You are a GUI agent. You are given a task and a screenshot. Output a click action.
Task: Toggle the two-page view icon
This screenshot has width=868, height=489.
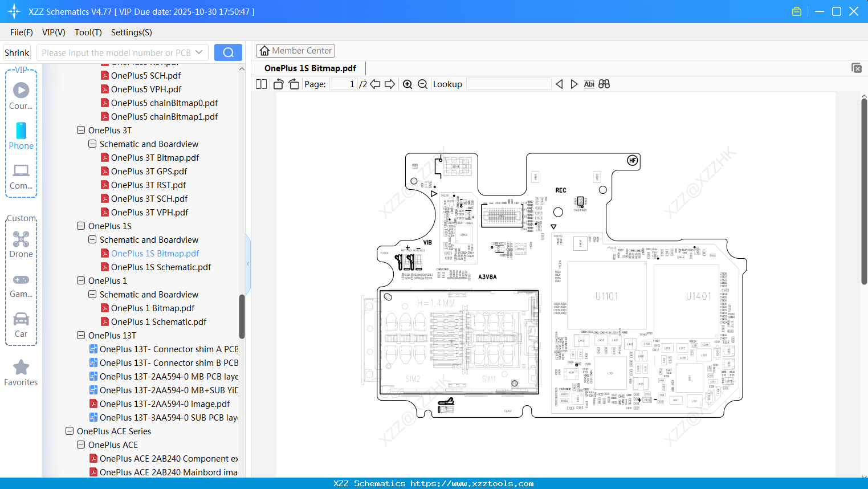pos(262,84)
